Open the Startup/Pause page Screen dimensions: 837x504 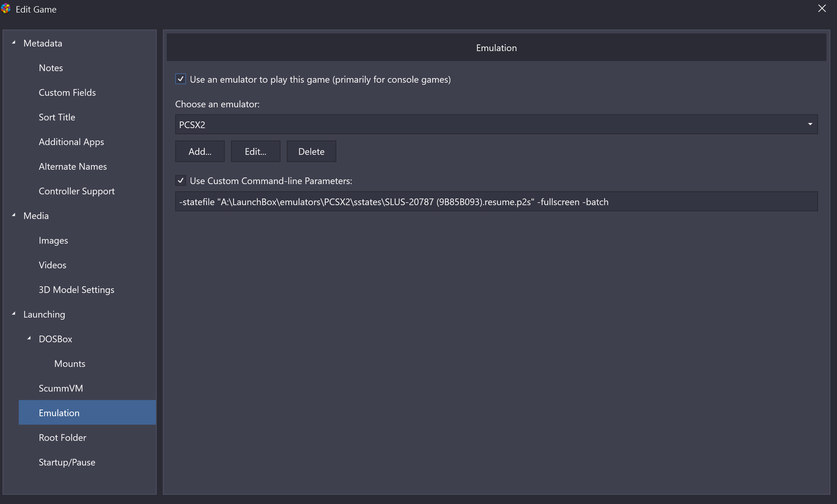point(67,462)
